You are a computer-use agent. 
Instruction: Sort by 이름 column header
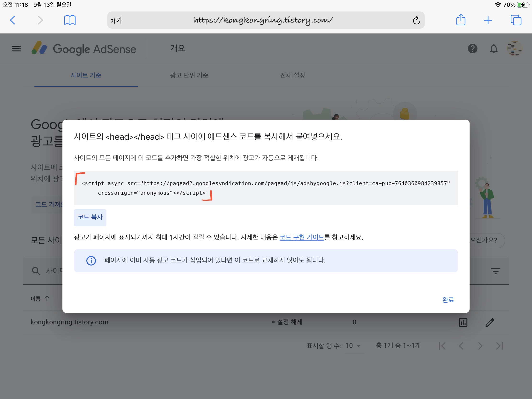pos(40,299)
